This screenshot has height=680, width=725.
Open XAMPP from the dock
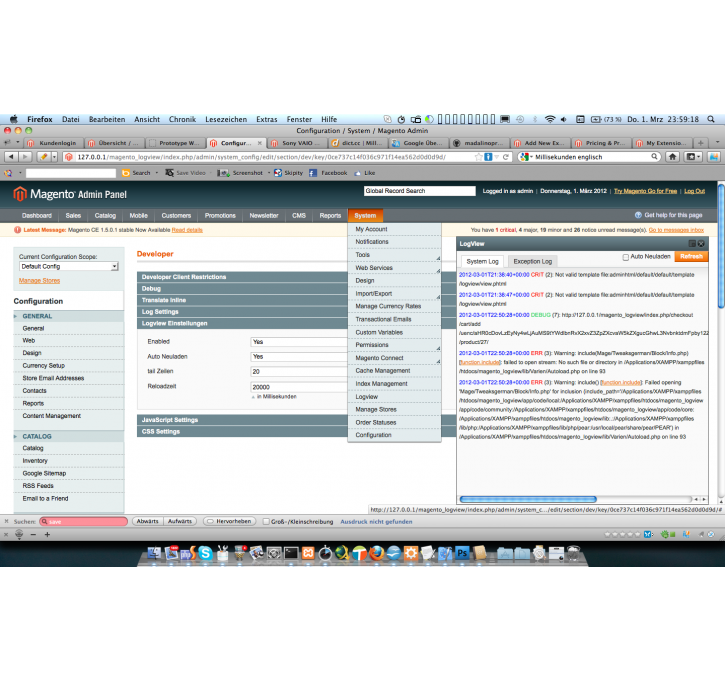[x=308, y=553]
